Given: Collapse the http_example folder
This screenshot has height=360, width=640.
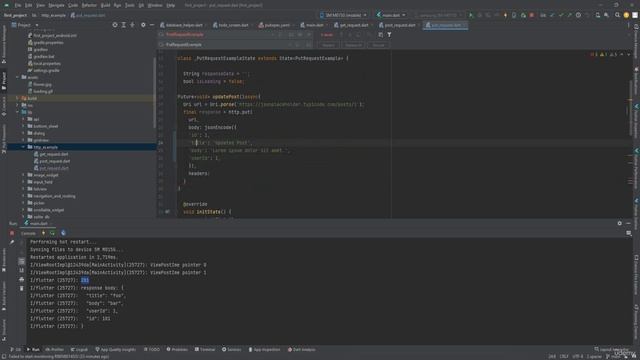Looking at the screenshot, I should [23, 147].
